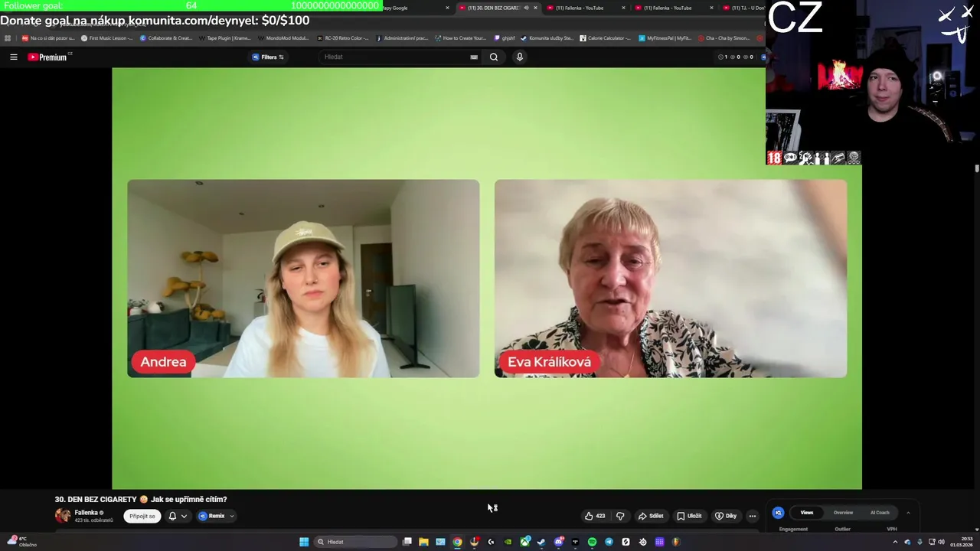
Task: Open the Fallenka channel avatar
Action: pyautogui.click(x=63, y=516)
